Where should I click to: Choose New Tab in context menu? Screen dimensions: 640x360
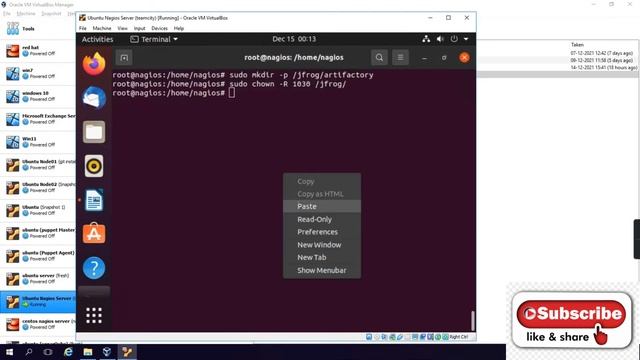[x=322, y=258]
